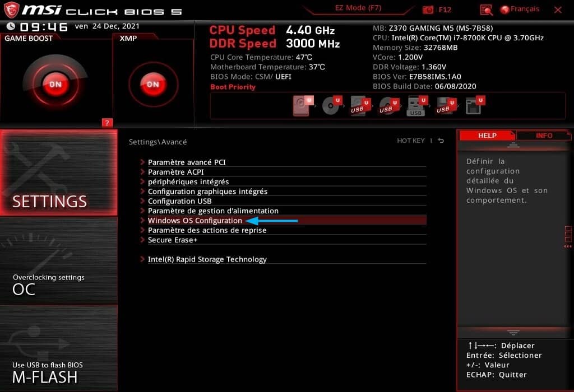Select the USB key boot device icon
Screen dimensions: 574x392
point(417,106)
